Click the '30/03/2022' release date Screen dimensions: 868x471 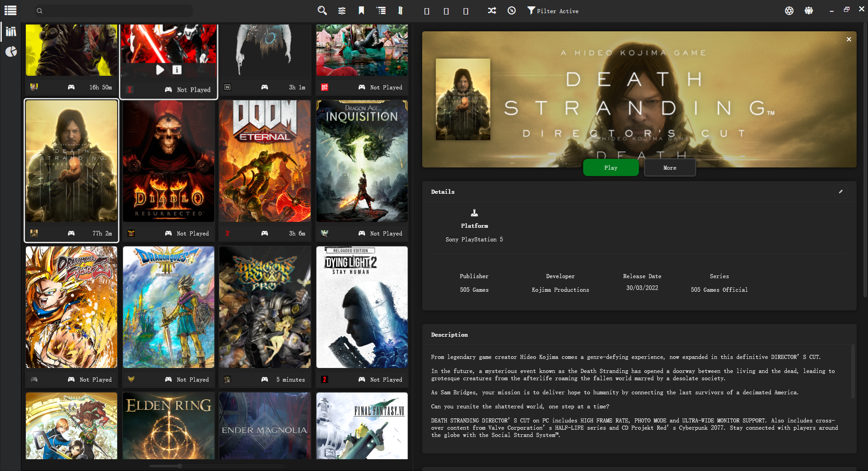[x=642, y=288]
